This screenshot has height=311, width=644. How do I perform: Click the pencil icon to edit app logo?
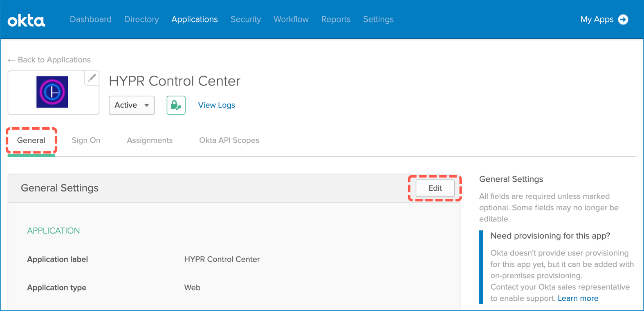(92, 78)
